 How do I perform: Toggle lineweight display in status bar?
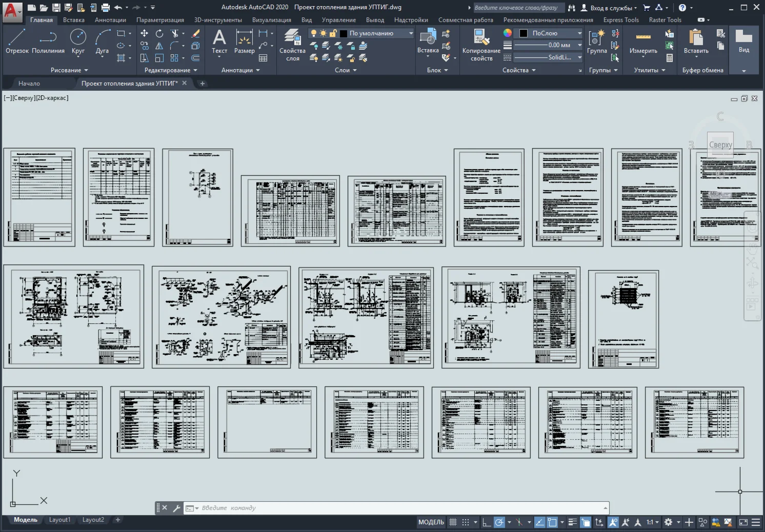click(573, 522)
